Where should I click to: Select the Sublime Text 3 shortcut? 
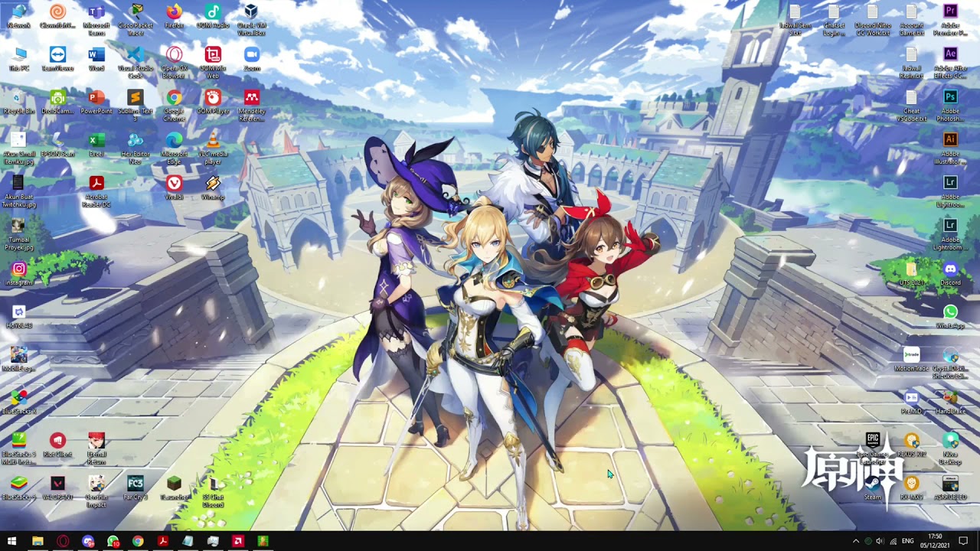135,99
